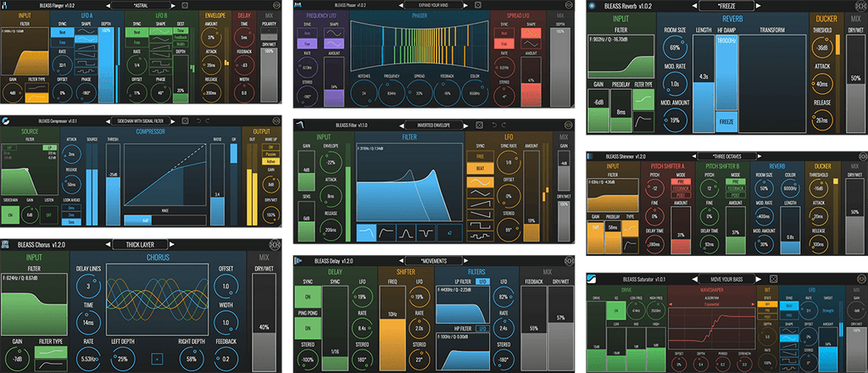Screen dimensions: 868x373
Task: Open the settings icon of BLEASS Flanger
Action: 276,6
